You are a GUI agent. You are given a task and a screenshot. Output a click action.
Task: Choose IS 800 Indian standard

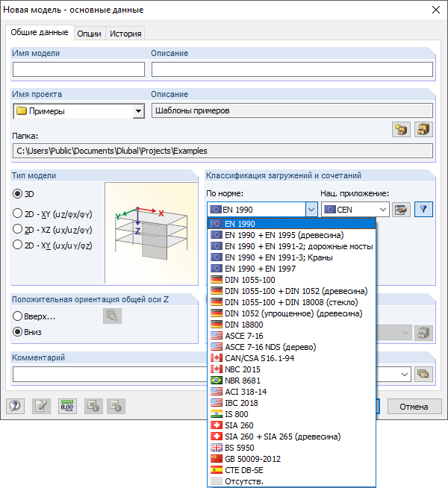click(x=292, y=414)
